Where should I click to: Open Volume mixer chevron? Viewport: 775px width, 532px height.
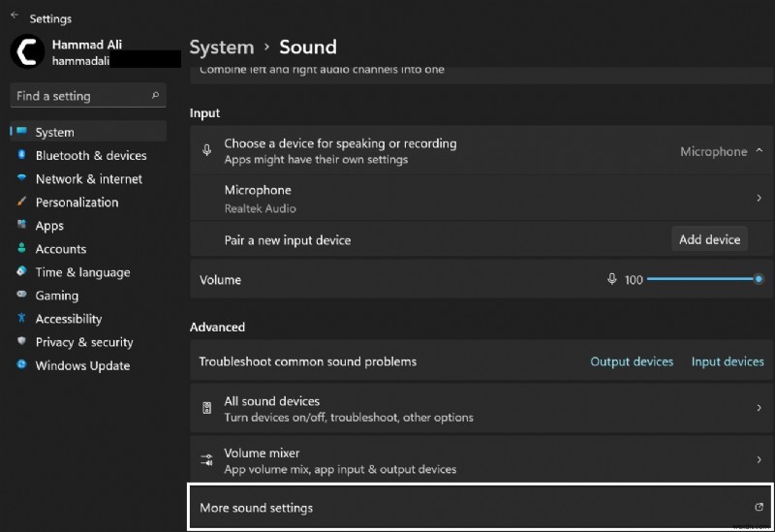point(759,460)
